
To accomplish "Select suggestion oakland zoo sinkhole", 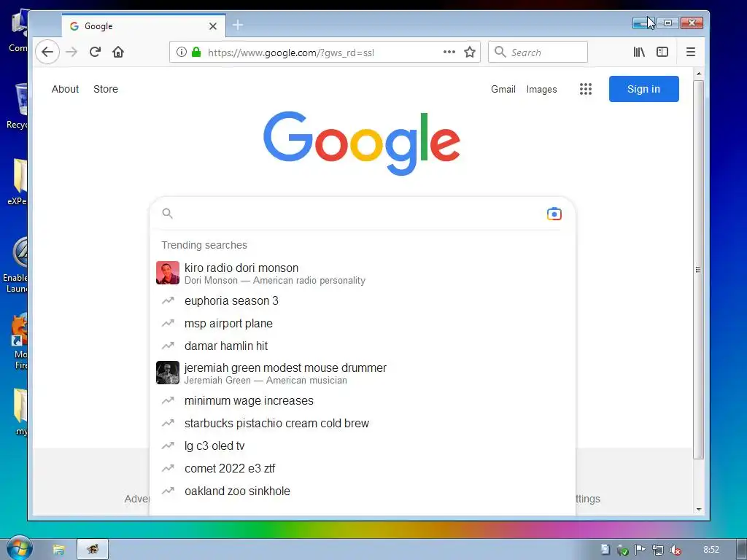I will [362, 491].
